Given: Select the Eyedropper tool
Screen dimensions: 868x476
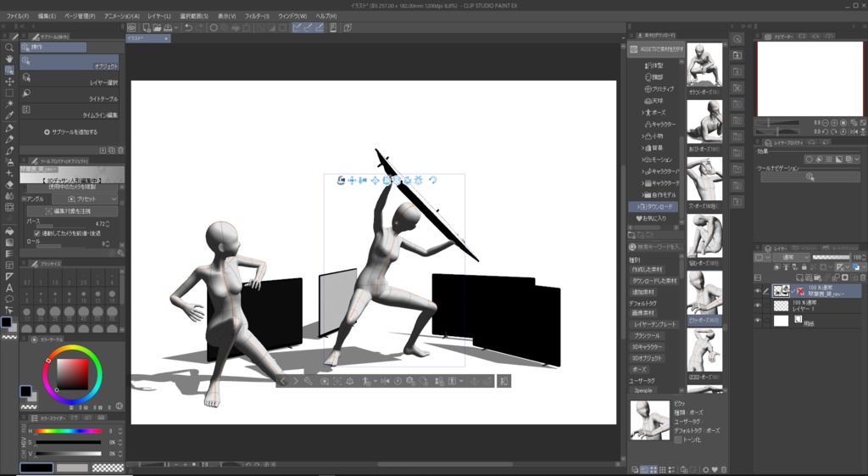Looking at the screenshot, I should point(9,115).
